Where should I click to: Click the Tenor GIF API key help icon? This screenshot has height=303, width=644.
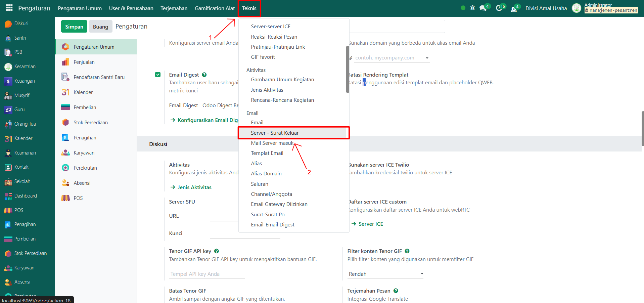click(x=217, y=251)
